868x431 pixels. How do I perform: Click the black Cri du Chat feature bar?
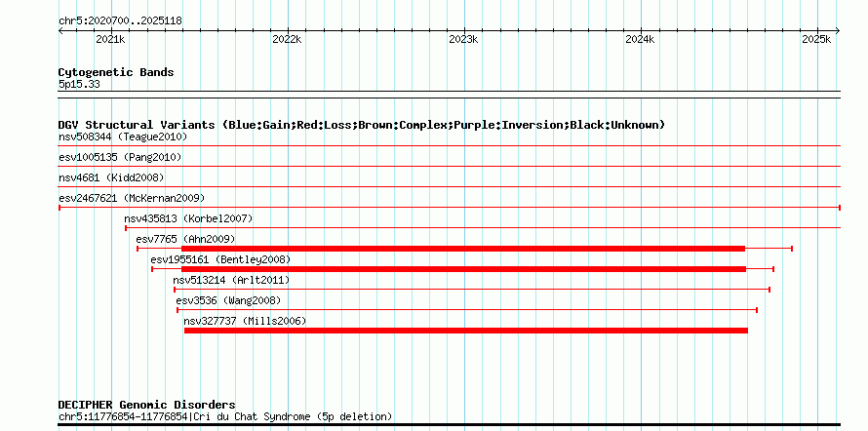pos(450,425)
